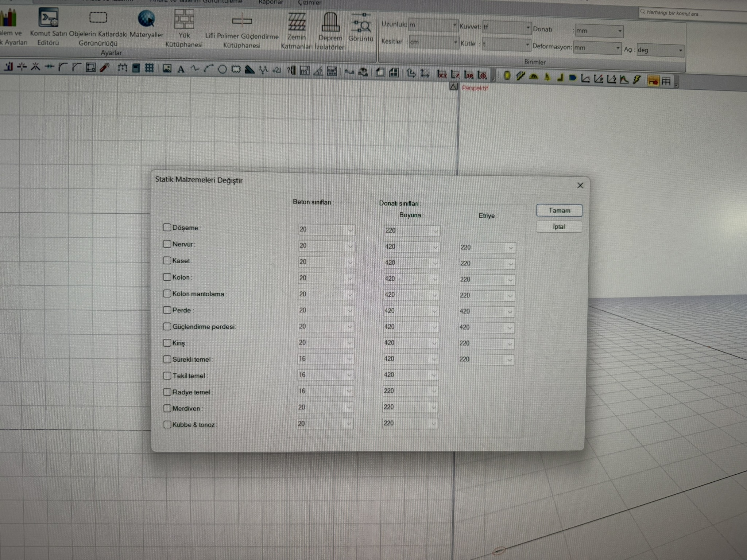Open the Donatı unit dropdown
Viewport: 747px width, 560px height.
tap(599, 31)
